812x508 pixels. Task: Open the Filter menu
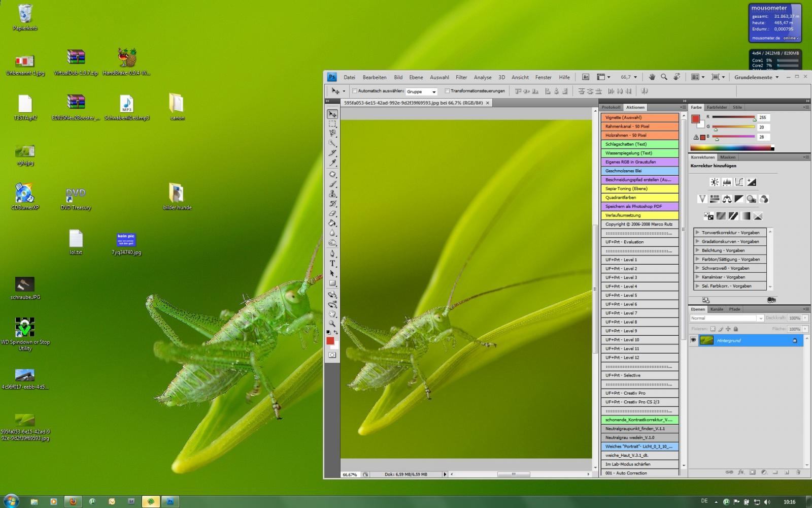[461, 77]
